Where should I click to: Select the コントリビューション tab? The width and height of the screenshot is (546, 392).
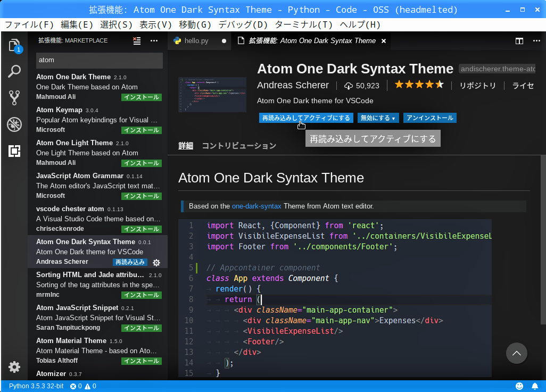click(x=239, y=146)
